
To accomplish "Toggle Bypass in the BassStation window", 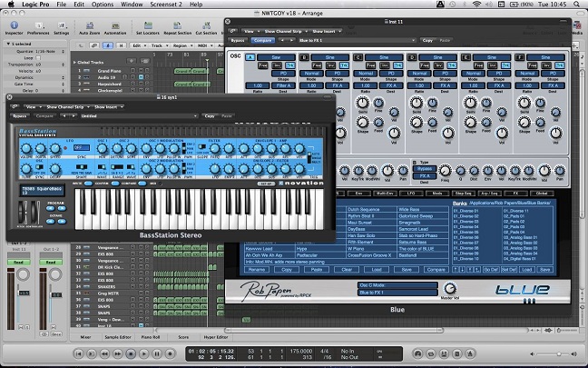I will point(19,116).
